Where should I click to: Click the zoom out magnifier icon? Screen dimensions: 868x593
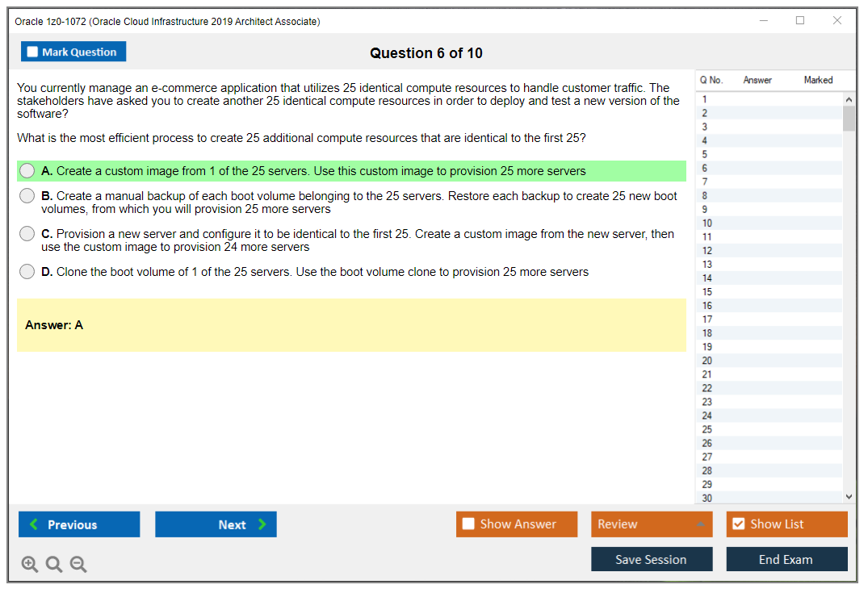[78, 565]
